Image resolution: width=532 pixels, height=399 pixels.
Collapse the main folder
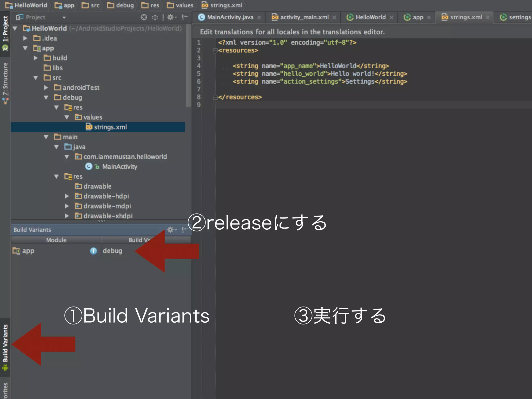46,137
